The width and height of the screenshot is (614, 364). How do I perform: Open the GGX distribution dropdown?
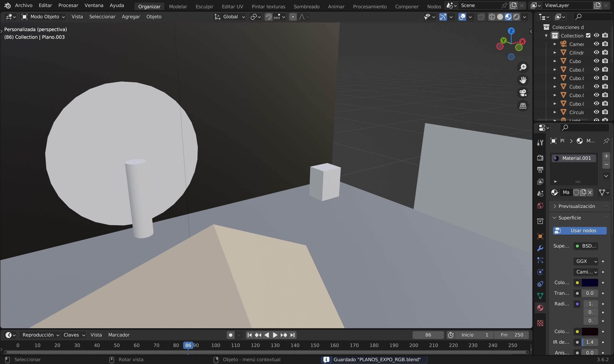click(586, 261)
